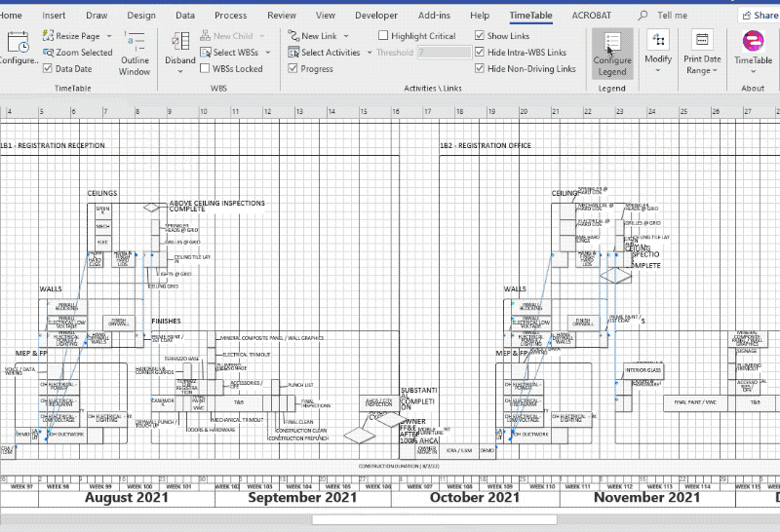Open the ACROBAT tab
780x532 pixels.
[x=592, y=16]
